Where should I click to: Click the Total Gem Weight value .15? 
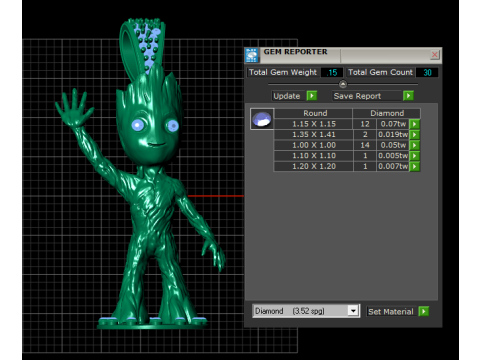332,72
